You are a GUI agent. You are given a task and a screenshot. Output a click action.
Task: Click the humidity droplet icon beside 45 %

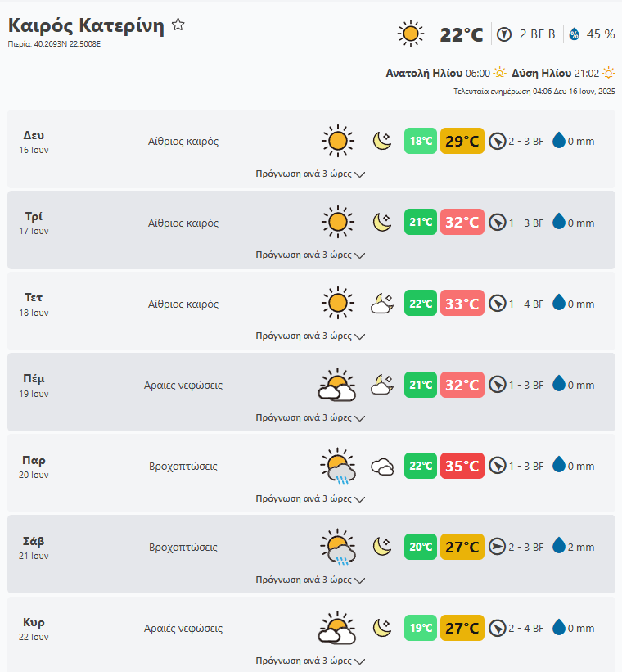click(x=575, y=34)
